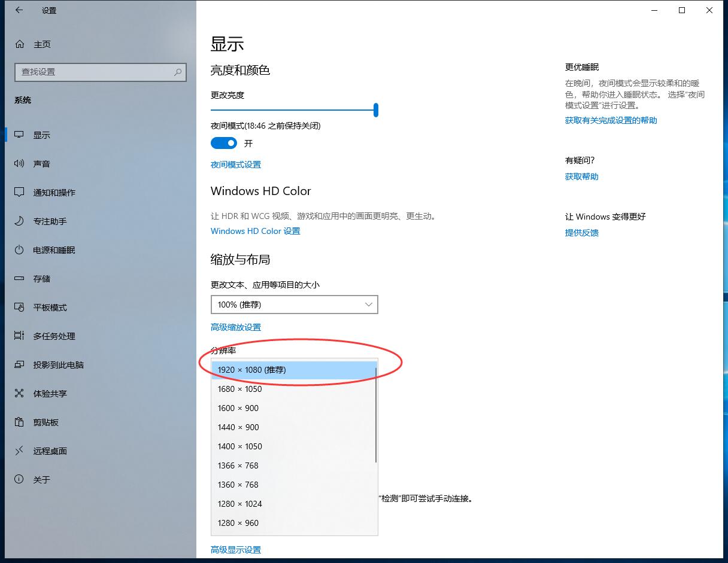728x563 pixels.
Task: Click the 远程桌面 remote desktop icon
Action: 20,451
